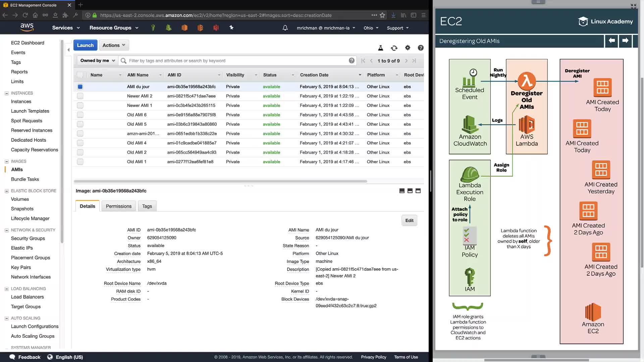Image resolution: width=644 pixels, height=362 pixels.
Task: Select the Old AMI 6 row checkbox
Action: [x=80, y=115]
